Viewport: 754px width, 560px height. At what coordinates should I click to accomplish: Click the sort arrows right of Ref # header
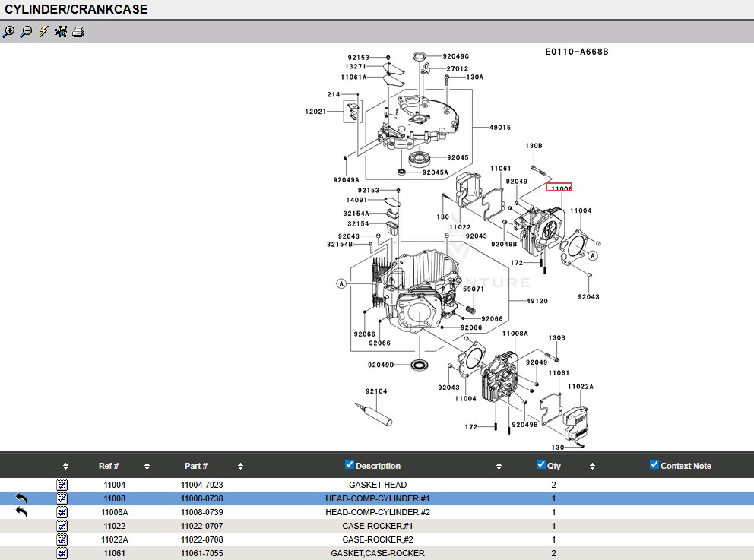[x=147, y=467]
